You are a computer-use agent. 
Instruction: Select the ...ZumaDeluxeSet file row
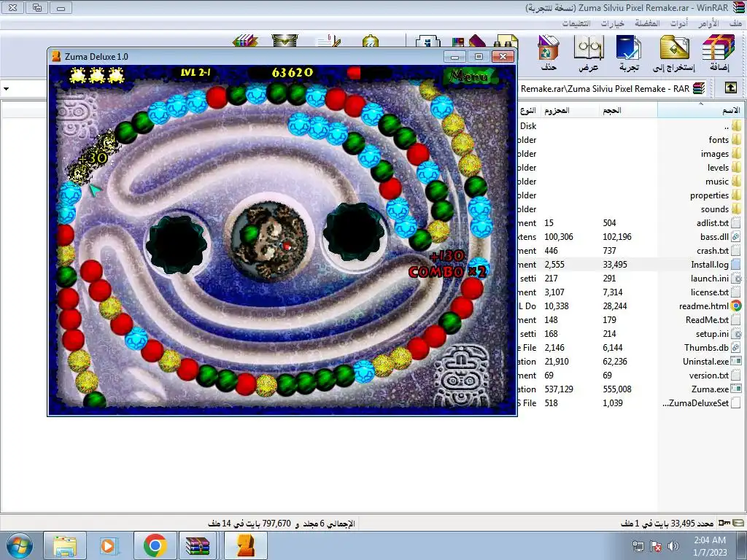tap(630, 402)
